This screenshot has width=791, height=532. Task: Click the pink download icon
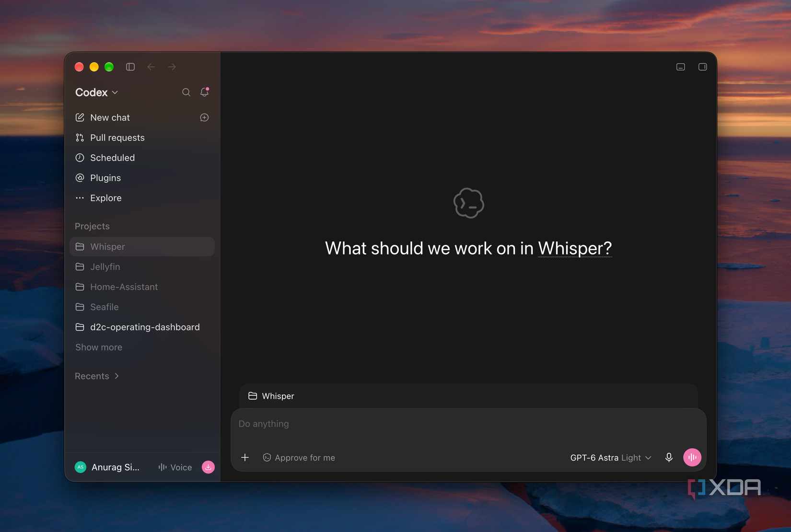[208, 467]
